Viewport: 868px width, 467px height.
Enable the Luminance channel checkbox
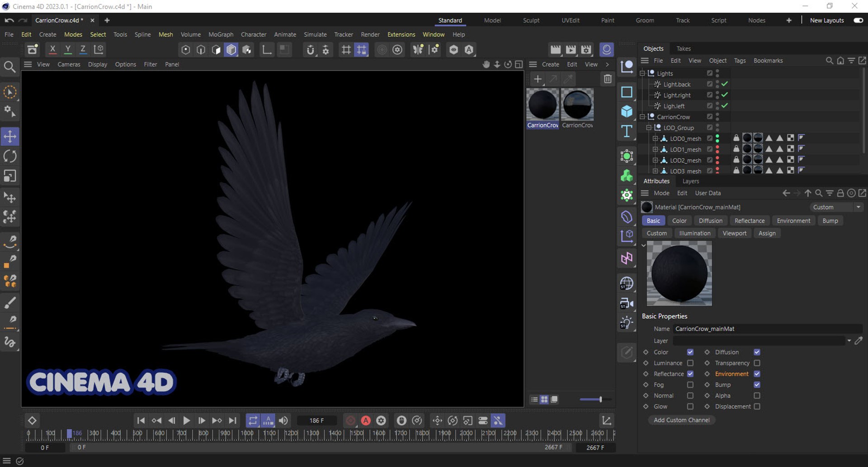[x=690, y=363]
